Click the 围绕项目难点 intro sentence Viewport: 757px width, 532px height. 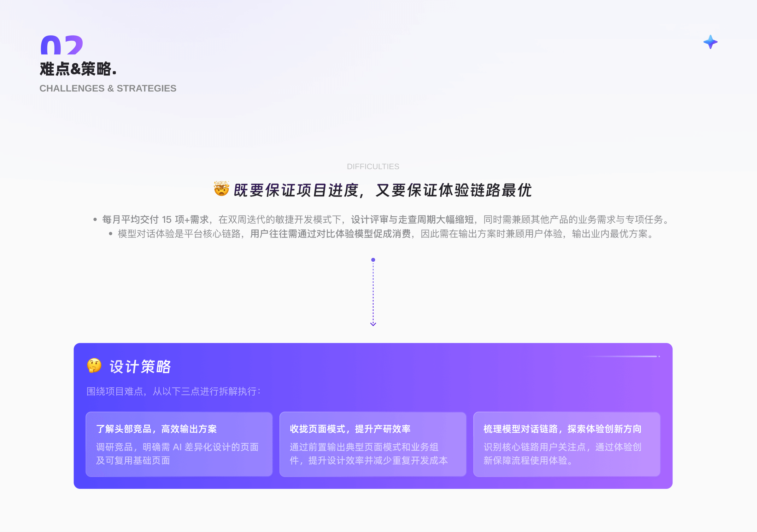tap(173, 391)
